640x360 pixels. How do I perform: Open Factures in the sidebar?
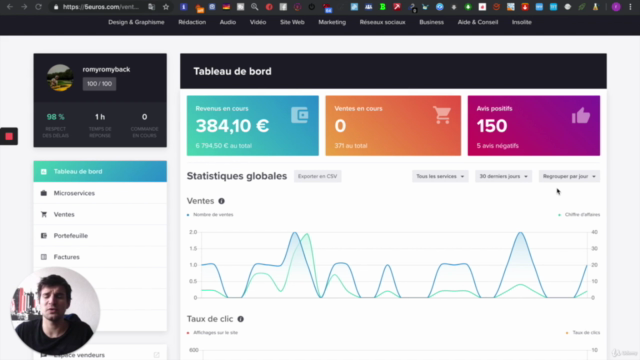100,257
